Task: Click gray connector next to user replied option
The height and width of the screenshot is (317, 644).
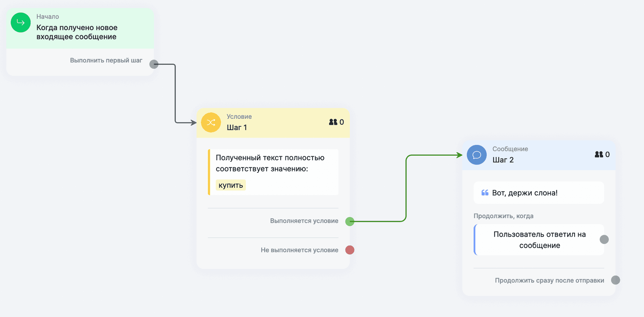Action: click(604, 240)
